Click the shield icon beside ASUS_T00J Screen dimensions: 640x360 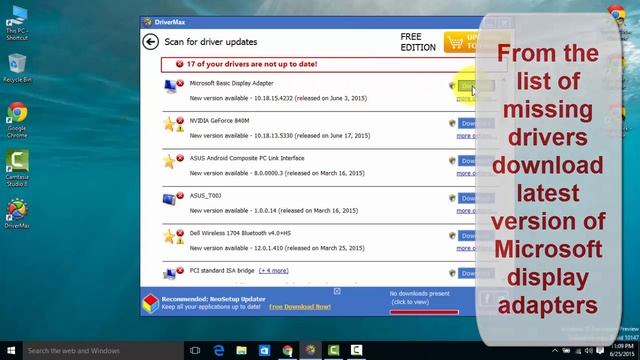tap(452, 198)
